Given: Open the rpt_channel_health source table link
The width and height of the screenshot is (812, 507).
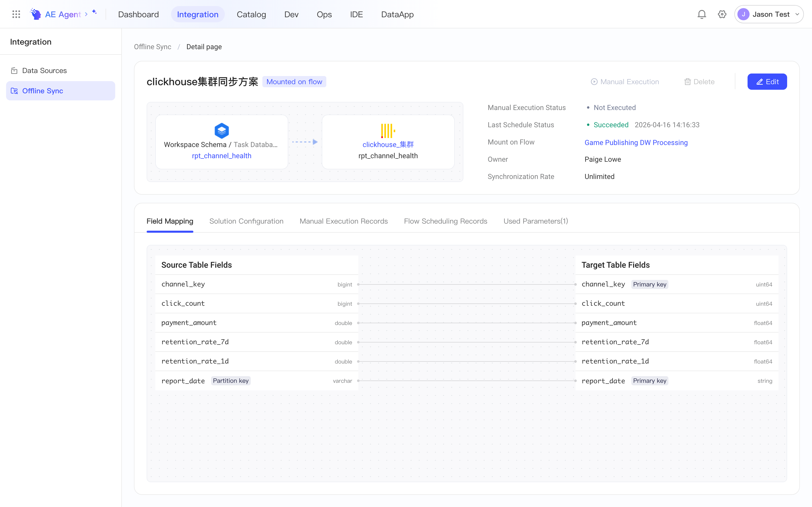Looking at the screenshot, I should click(222, 156).
